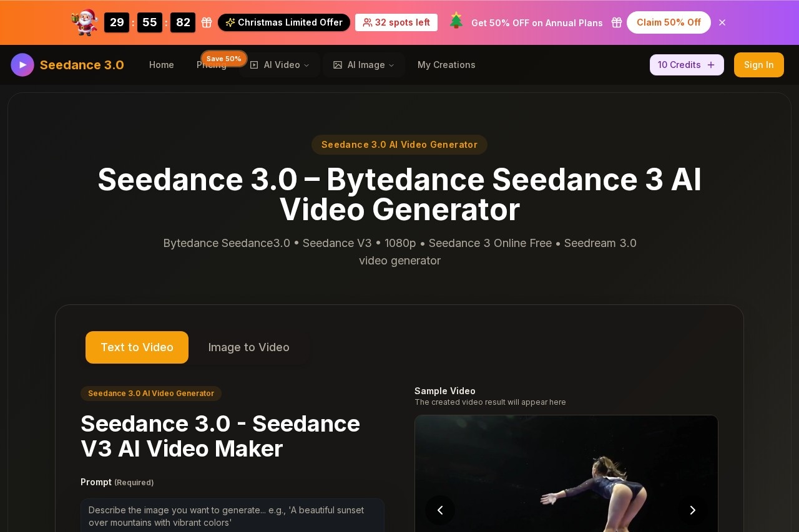Click 'The created video result will appear here' text

490,402
